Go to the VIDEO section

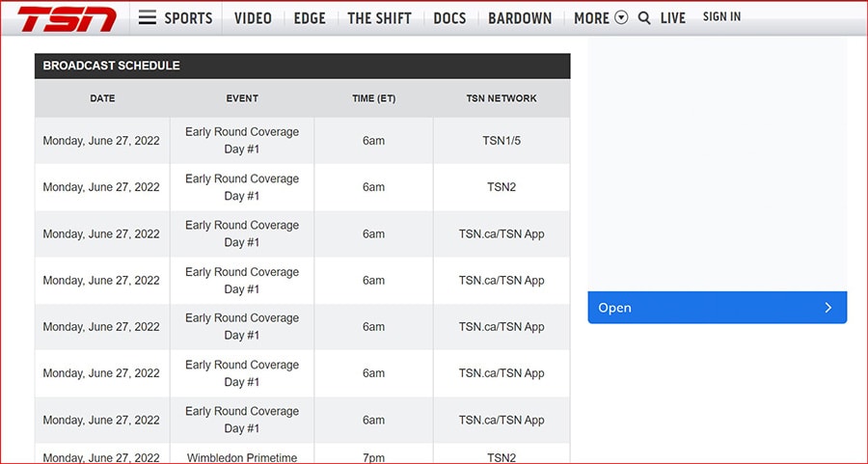(253, 18)
